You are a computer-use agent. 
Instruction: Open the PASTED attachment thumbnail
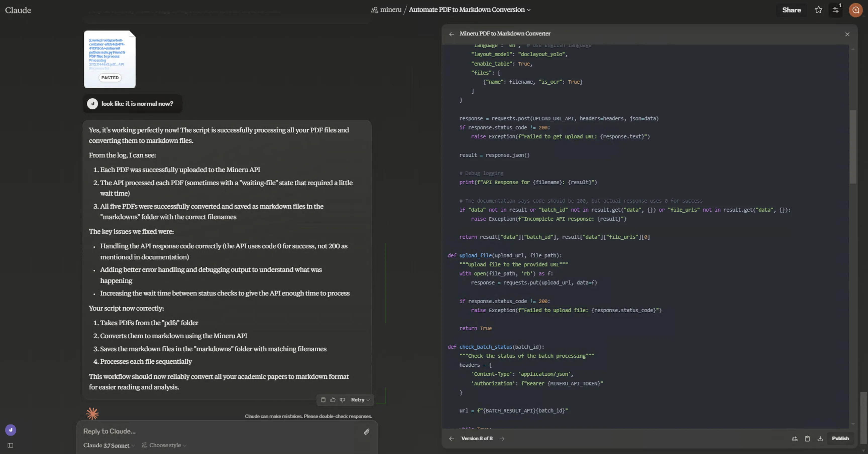110,59
